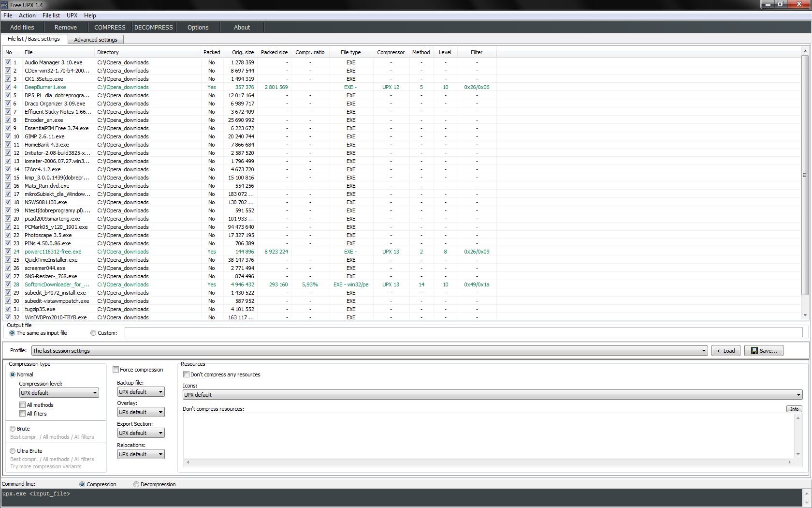This screenshot has width=812, height=508.
Task: Click the DECOMPRESS toolbar button
Action: tap(154, 28)
